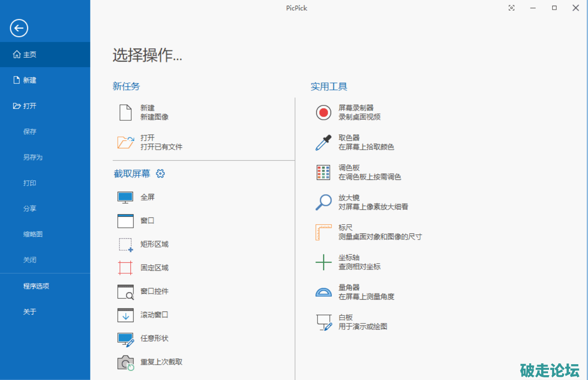
Task: Start the crosshair coordinate axis tool
Action: [324, 262]
